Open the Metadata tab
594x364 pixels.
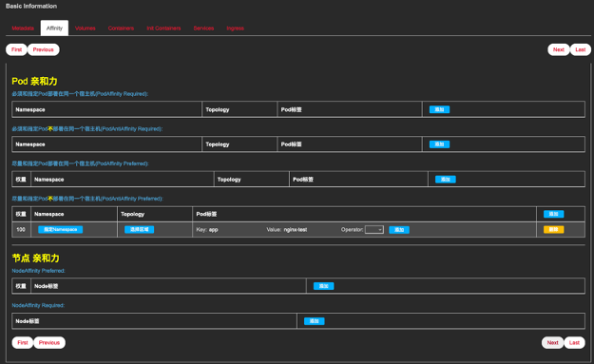(23, 29)
